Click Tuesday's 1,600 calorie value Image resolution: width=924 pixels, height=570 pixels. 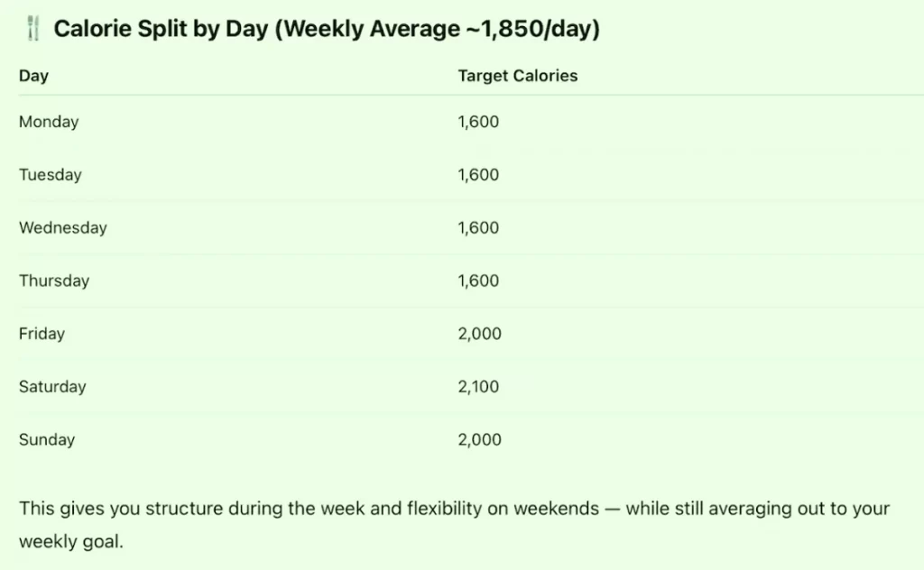click(478, 175)
